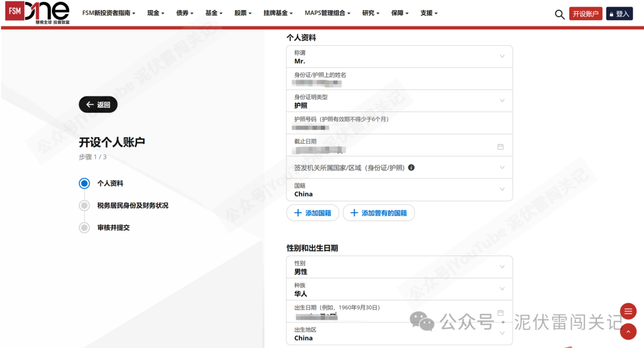
Task: Open the MAPS管理组合 menu
Action: point(327,13)
